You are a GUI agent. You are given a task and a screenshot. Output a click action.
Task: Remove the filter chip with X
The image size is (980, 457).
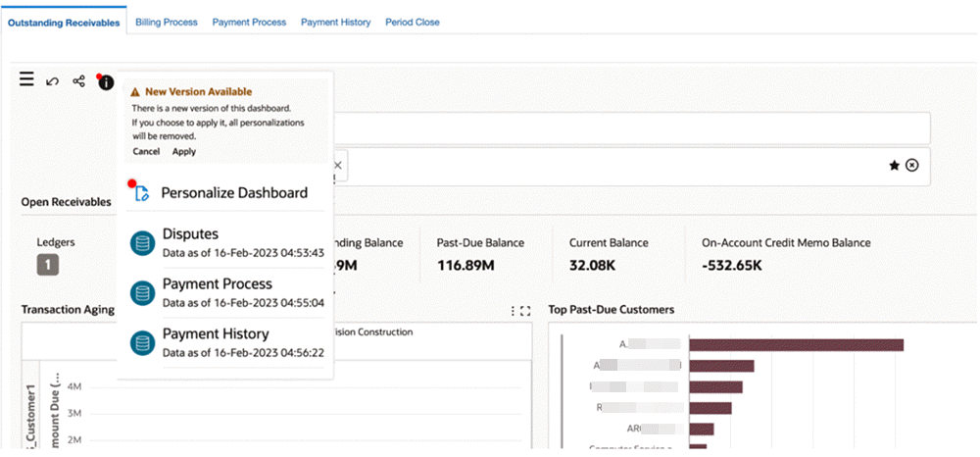pyautogui.click(x=337, y=166)
